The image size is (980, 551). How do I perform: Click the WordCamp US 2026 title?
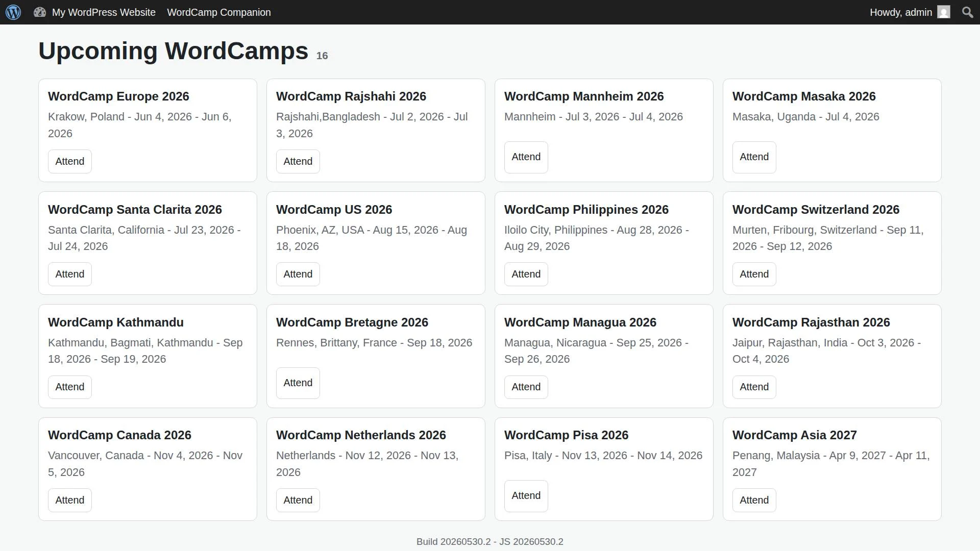pos(334,210)
